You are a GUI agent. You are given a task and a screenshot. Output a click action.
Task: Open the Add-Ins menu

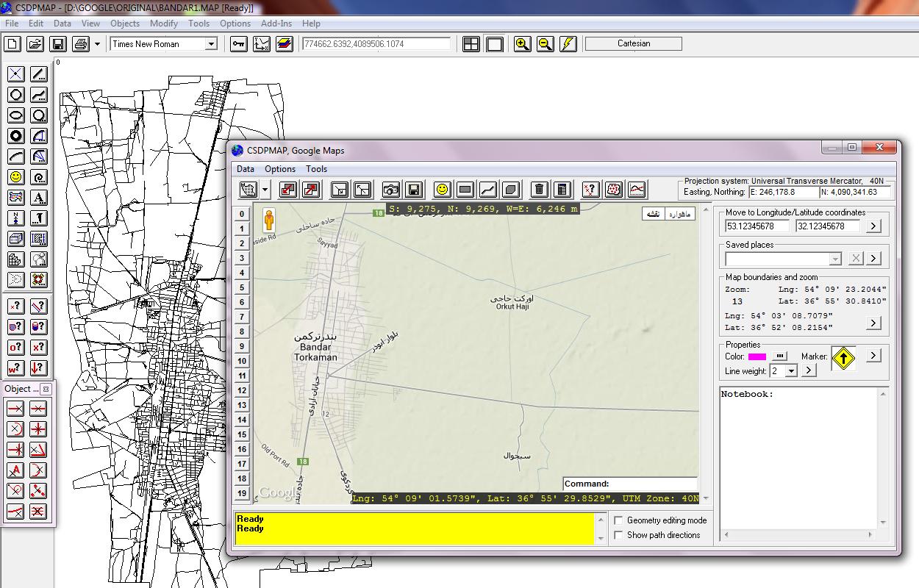(276, 24)
